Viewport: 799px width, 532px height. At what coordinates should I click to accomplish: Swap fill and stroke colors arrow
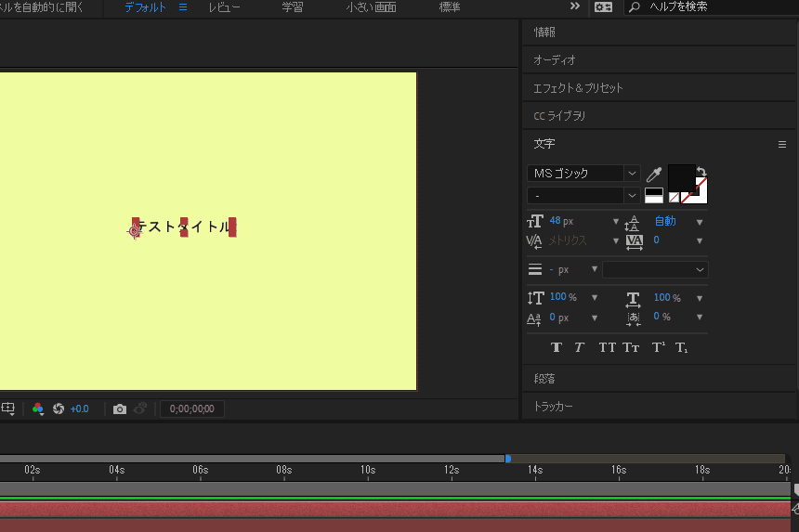[701, 172]
